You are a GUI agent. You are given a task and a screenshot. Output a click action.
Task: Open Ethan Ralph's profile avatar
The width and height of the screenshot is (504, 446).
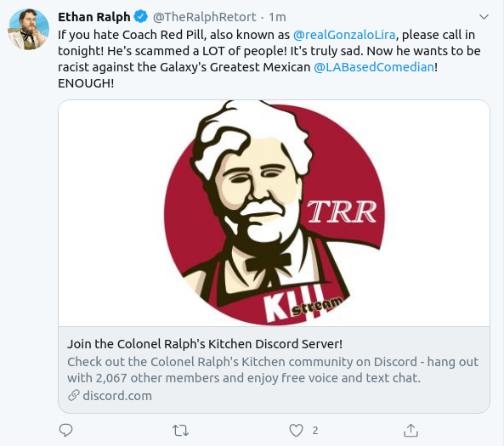[29, 29]
